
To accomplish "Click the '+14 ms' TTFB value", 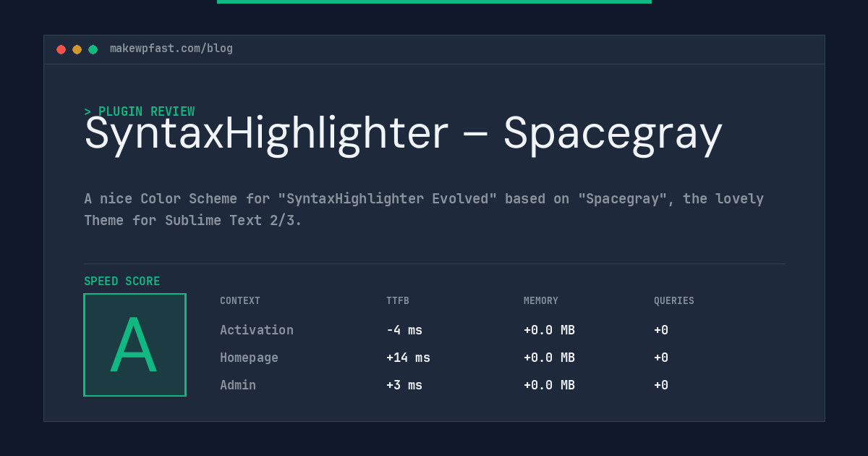I will click(x=408, y=358).
